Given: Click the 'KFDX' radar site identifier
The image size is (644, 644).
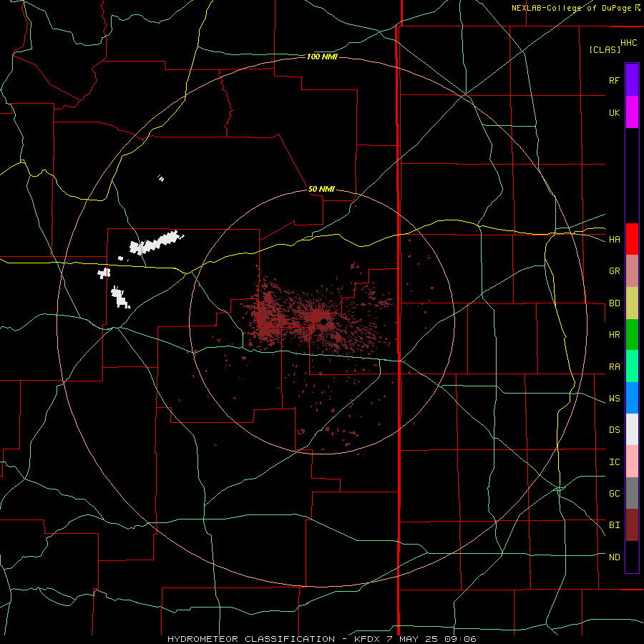Looking at the screenshot, I should point(368,639).
